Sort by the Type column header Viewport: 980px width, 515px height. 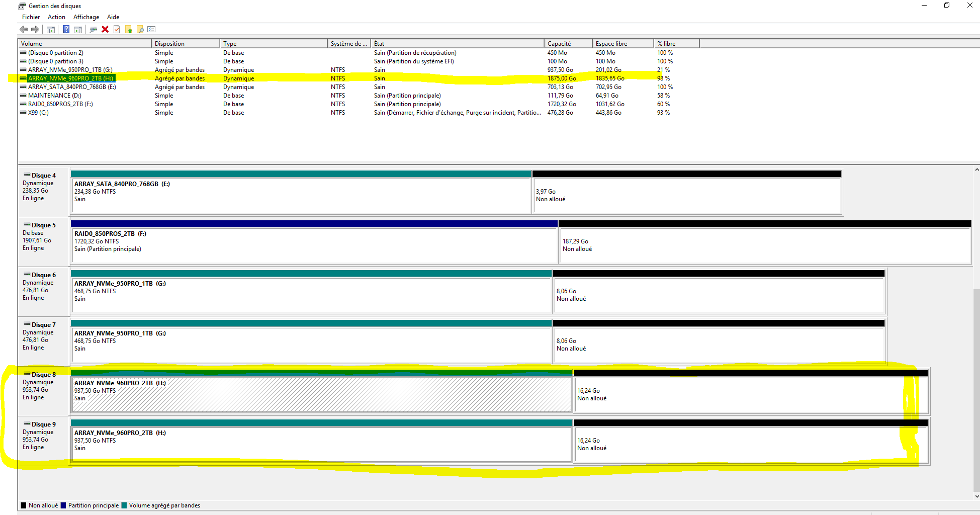pos(274,44)
